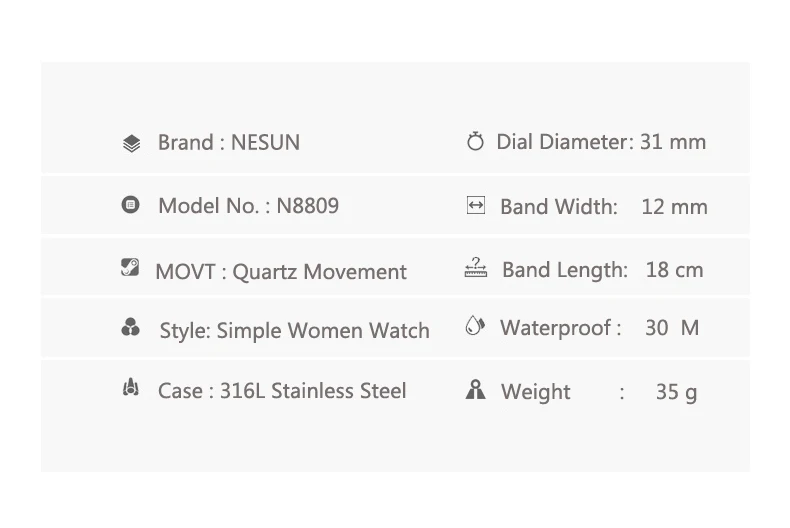
Task: Click the Brand : NESUN text
Action: (x=229, y=143)
